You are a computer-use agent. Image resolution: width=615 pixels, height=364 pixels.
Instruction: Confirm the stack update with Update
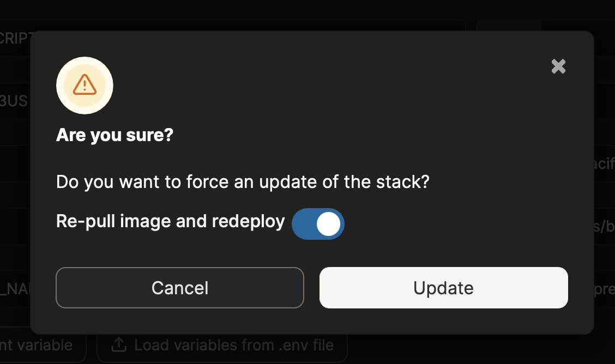443,288
